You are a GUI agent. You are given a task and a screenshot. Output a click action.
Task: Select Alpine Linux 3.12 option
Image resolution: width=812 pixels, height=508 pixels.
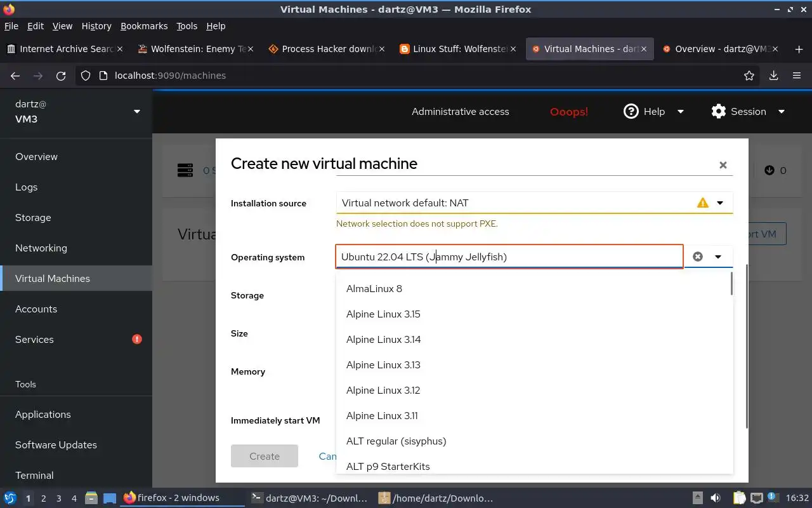tap(534, 391)
